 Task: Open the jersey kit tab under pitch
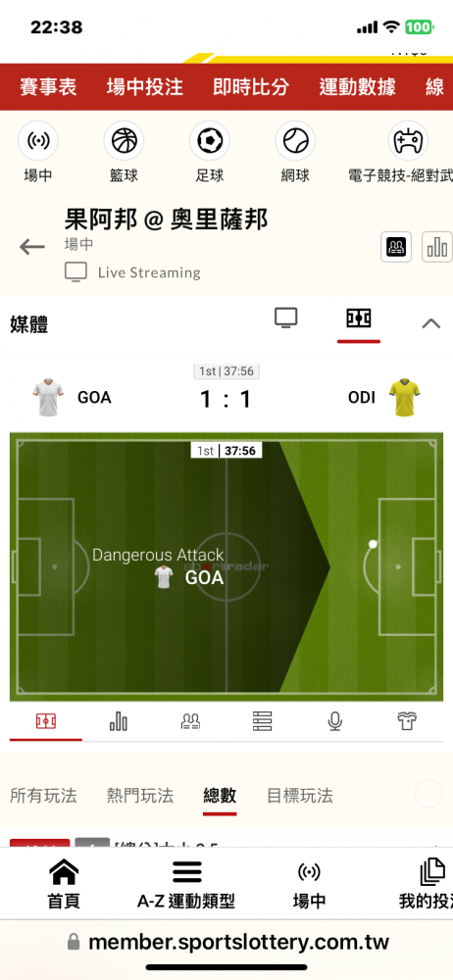[x=407, y=721]
